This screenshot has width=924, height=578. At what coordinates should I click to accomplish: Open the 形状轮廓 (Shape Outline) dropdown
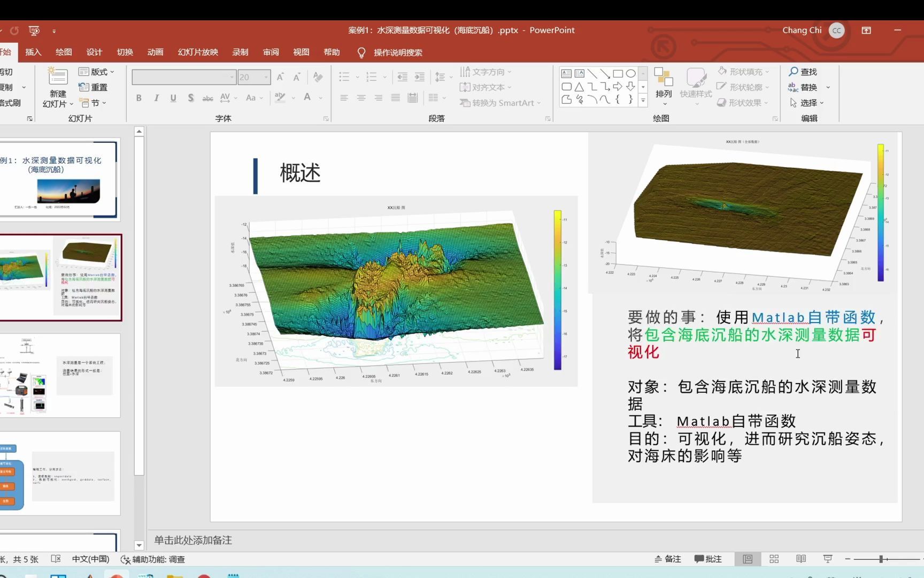[743, 87]
